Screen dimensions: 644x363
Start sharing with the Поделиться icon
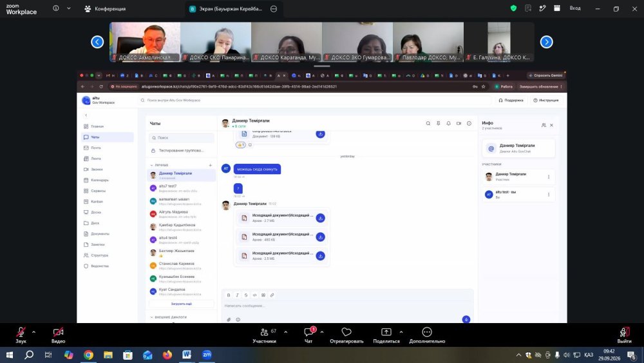(386, 335)
